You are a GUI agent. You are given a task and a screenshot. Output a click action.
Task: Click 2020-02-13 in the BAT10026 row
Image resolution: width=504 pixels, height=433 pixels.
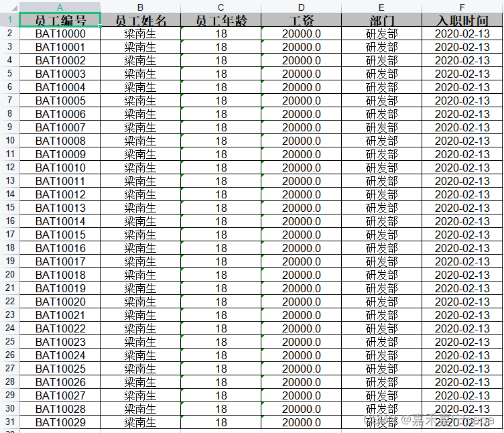pos(462,381)
